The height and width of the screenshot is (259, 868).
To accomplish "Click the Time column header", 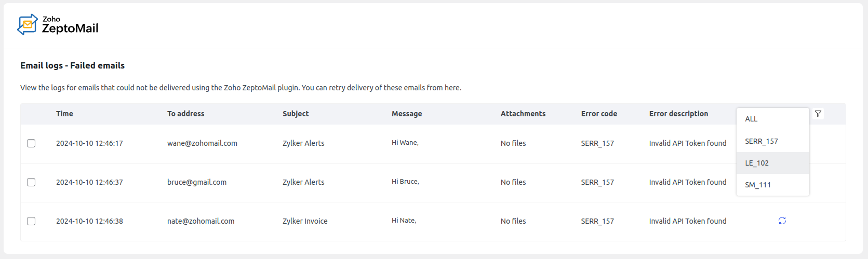I will coord(64,114).
